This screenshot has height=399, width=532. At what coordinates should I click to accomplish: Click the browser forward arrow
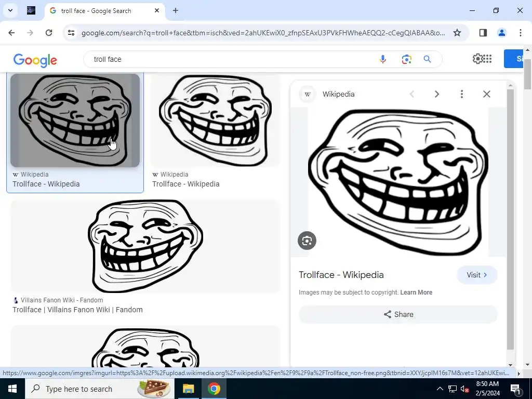[x=30, y=33]
